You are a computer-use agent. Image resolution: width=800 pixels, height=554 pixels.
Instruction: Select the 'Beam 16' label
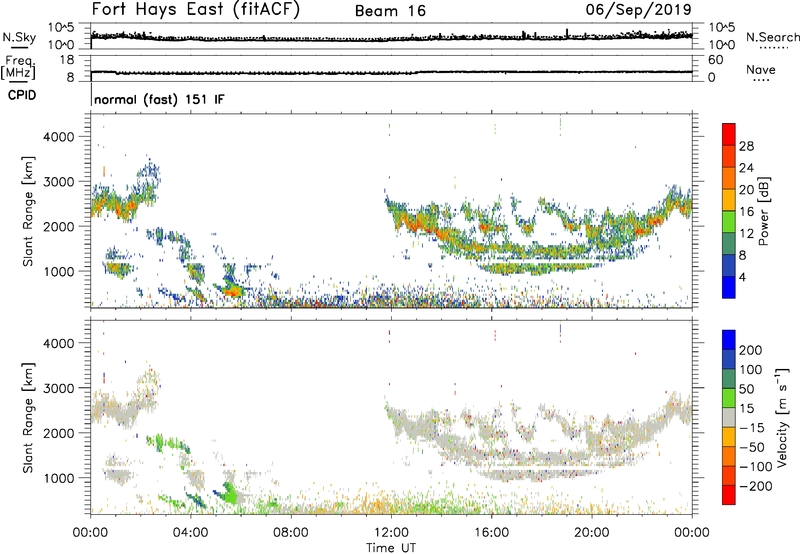(x=390, y=11)
